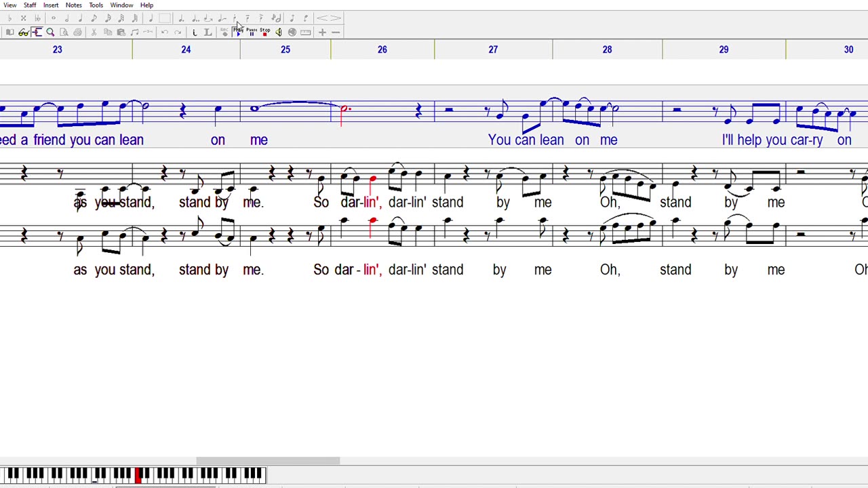Open the Insert menu

(51, 5)
